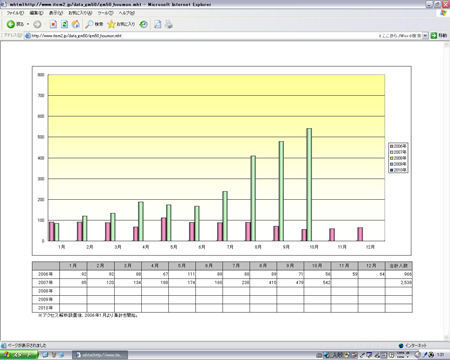Click the green 移動 (Go) button
The image size is (450, 360).
439,35
